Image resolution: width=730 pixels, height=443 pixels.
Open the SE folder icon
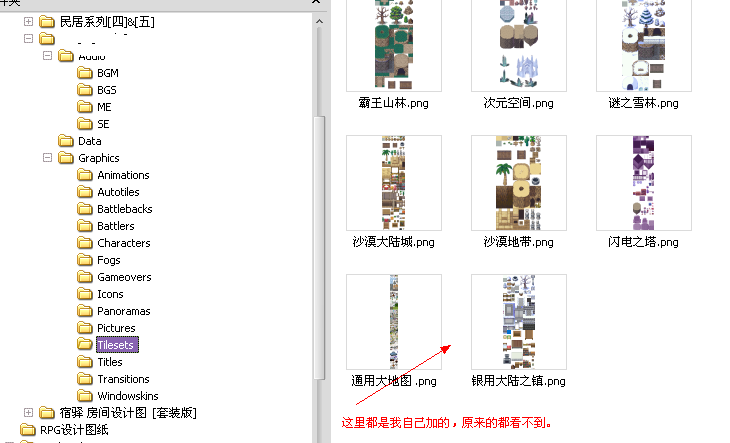(x=85, y=123)
